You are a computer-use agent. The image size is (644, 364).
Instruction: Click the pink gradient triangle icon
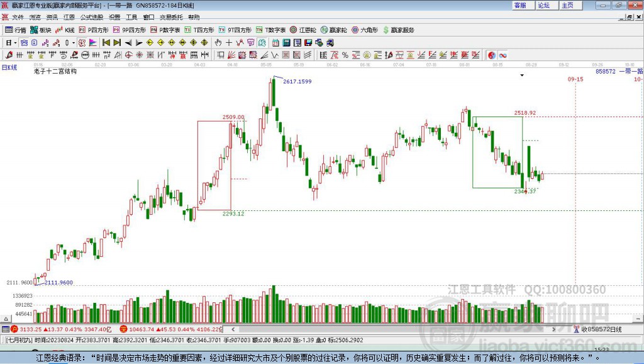[93, 42]
